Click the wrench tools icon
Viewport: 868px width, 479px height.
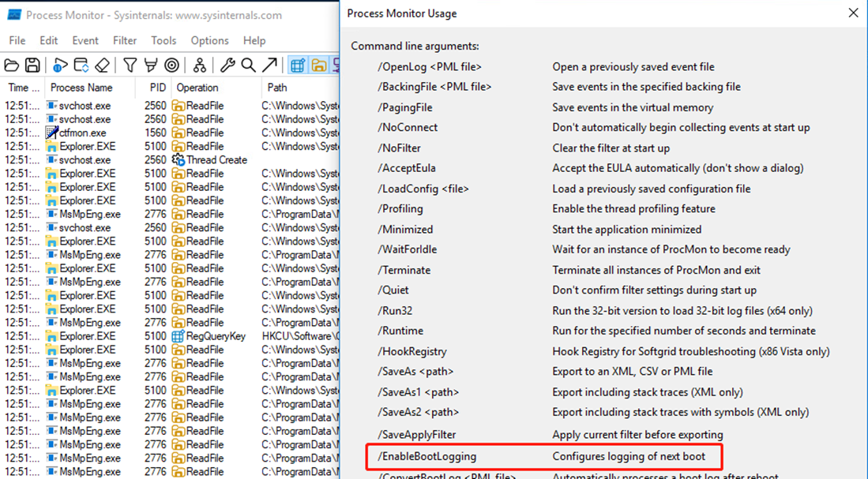[x=227, y=65]
